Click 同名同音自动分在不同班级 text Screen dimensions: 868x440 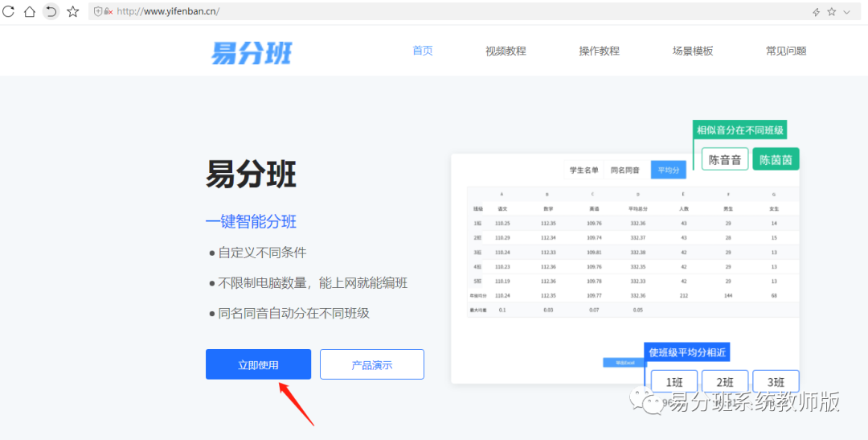(293, 313)
